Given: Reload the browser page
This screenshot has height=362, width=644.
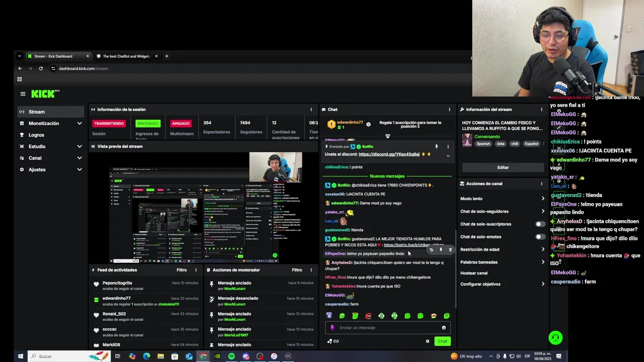Looking at the screenshot, I should click(x=41, y=68).
